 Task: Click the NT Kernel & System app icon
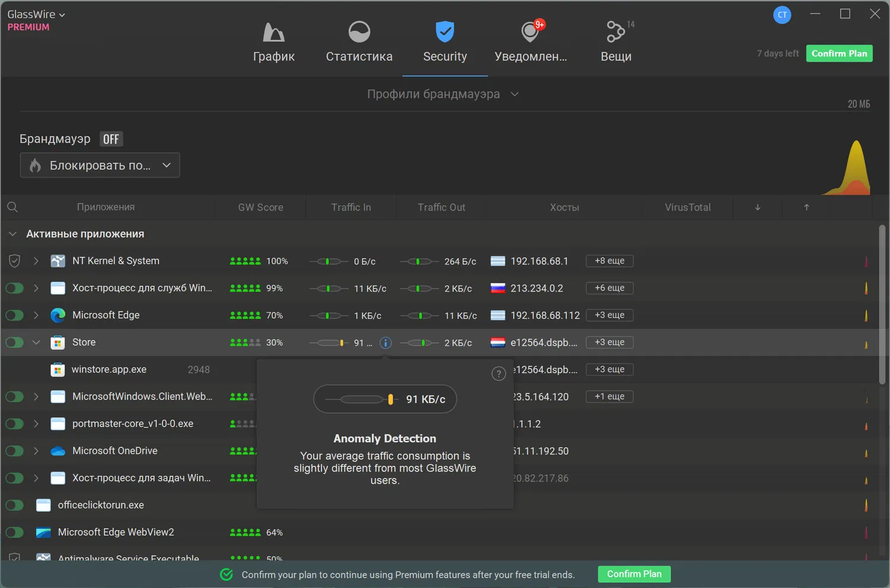pyautogui.click(x=58, y=260)
